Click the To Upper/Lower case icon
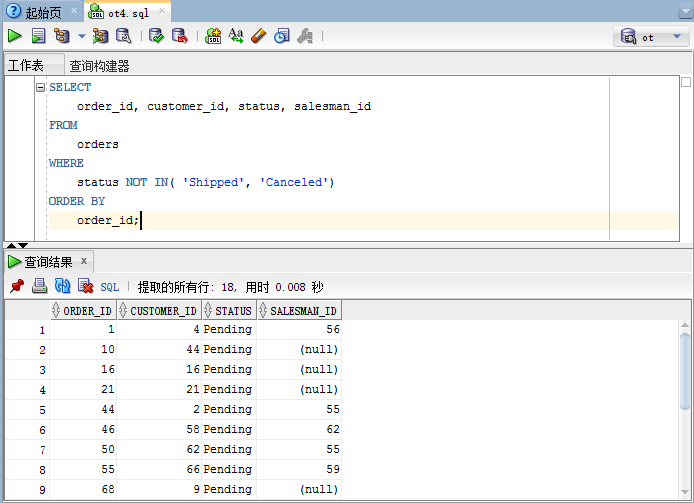Image resolution: width=694 pixels, height=503 pixels. [x=236, y=36]
